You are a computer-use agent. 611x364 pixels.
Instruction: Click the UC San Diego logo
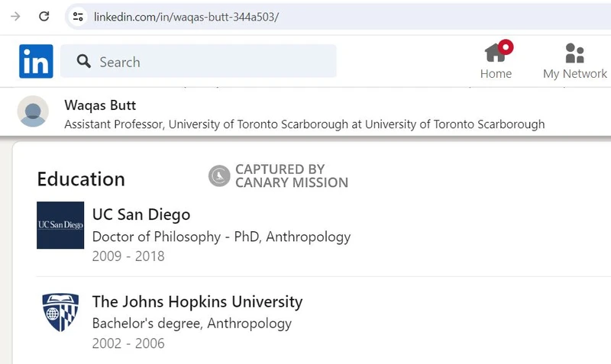click(60, 225)
